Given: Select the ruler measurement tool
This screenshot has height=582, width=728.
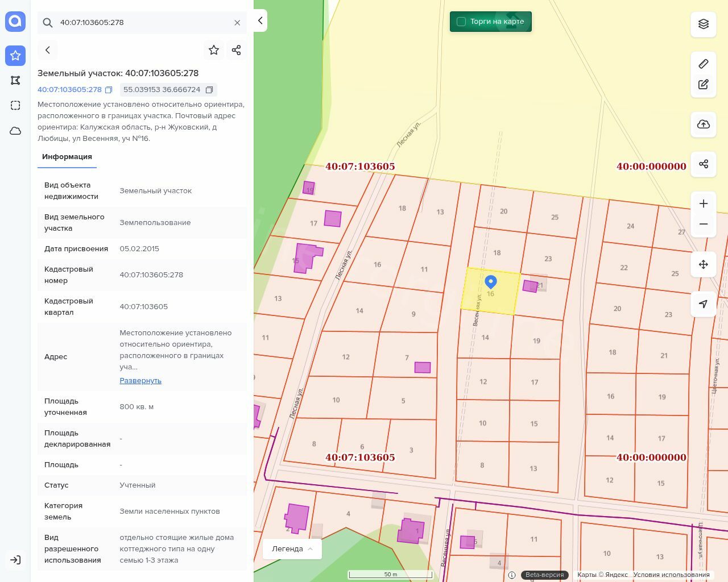Looking at the screenshot, I should pos(703,64).
